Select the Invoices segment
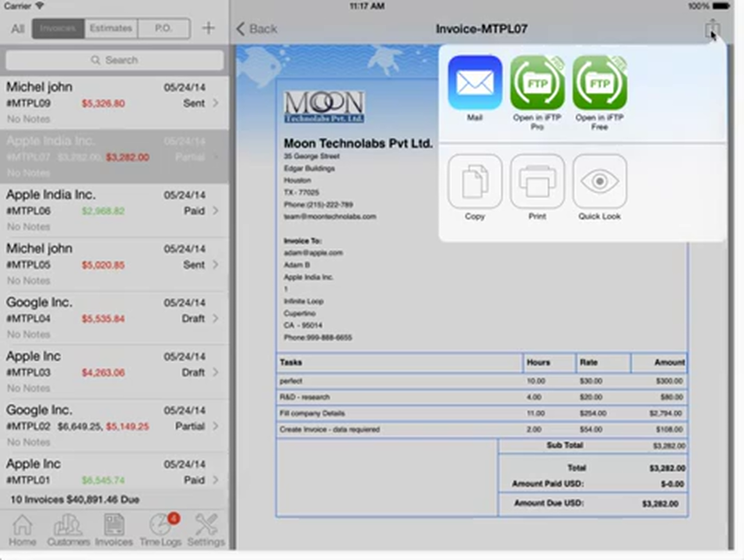This screenshot has width=744, height=560. [x=58, y=28]
